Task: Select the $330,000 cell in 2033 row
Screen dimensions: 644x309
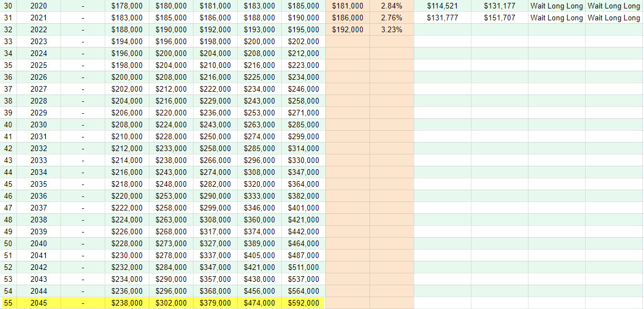Action: point(303,160)
